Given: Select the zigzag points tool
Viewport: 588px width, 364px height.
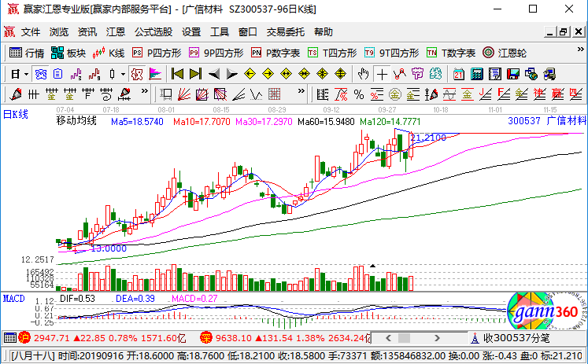Looking at the screenshot, I should (400, 74).
